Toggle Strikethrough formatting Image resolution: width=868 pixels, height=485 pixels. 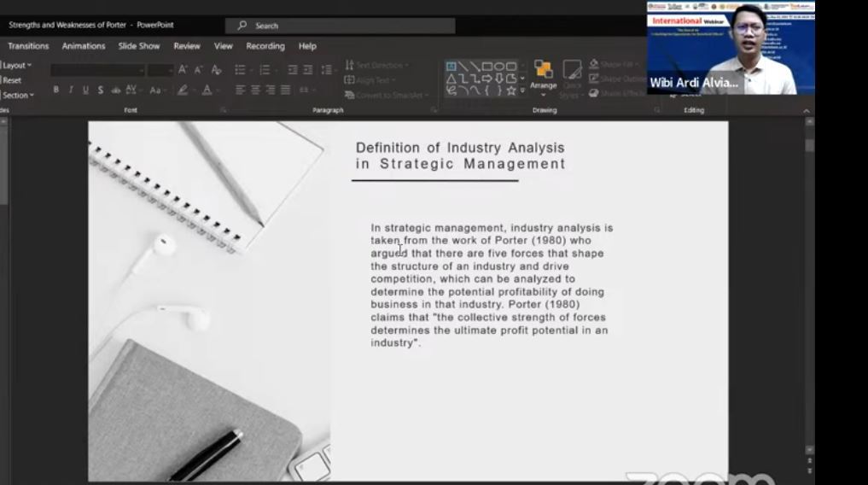(x=116, y=90)
